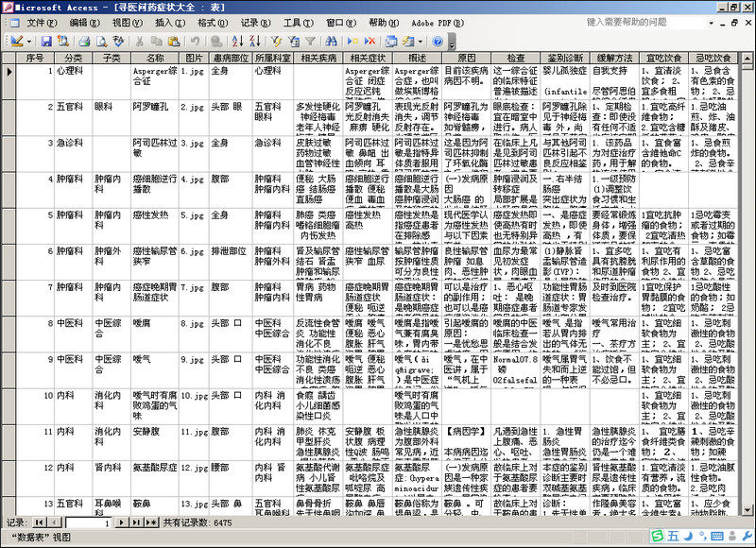The height and width of the screenshot is (548, 756).
Task: Click the Insert Hyperlink icon
Action: tap(216, 42)
